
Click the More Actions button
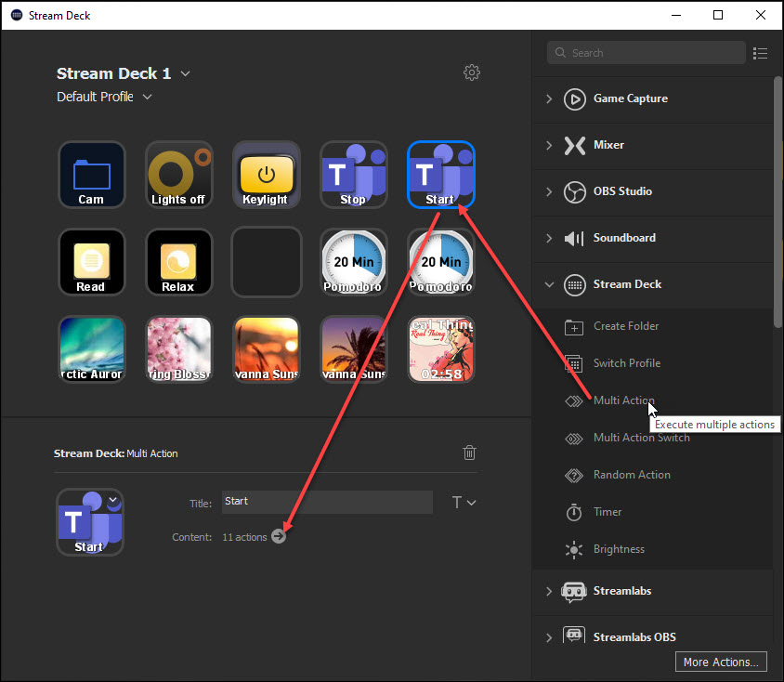pyautogui.click(x=721, y=662)
